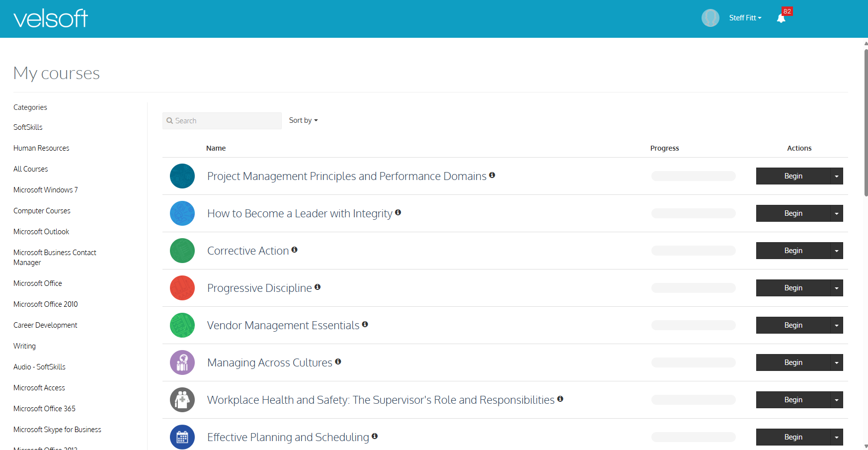Select the Human Resources category
This screenshot has height=450, width=868.
pyautogui.click(x=41, y=148)
